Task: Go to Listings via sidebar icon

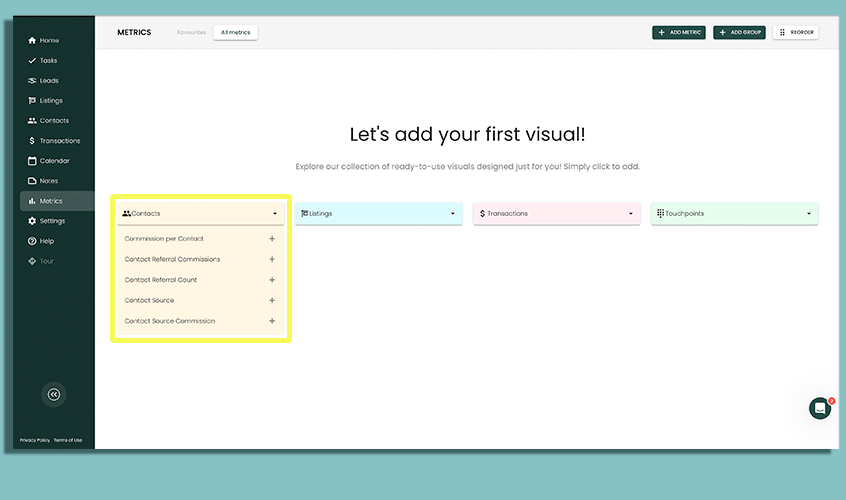Action: [32, 101]
